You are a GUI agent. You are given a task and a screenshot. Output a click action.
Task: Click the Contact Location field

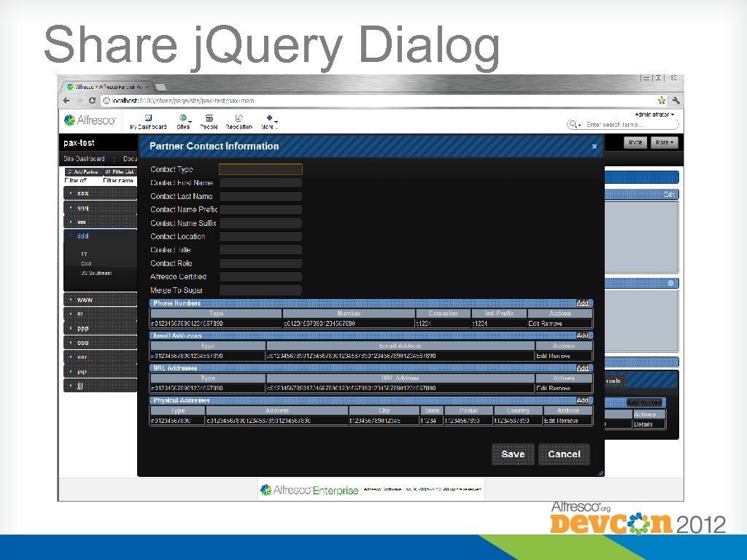(260, 236)
